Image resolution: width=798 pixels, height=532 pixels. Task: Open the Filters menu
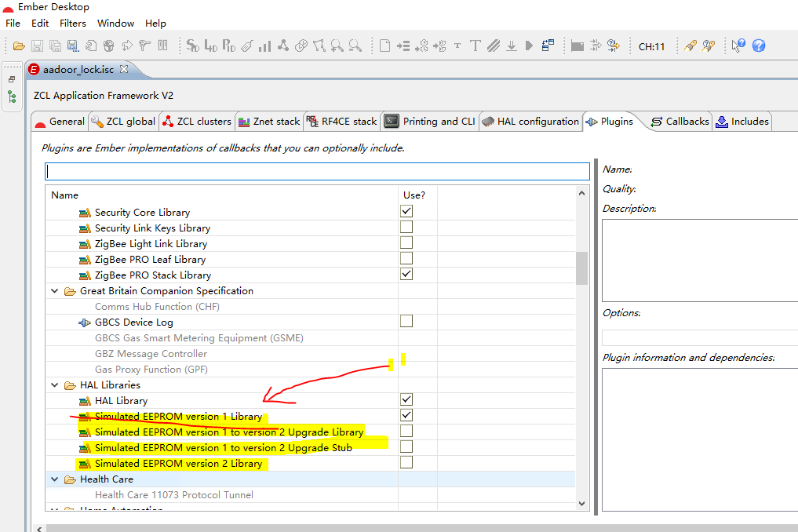tap(73, 24)
